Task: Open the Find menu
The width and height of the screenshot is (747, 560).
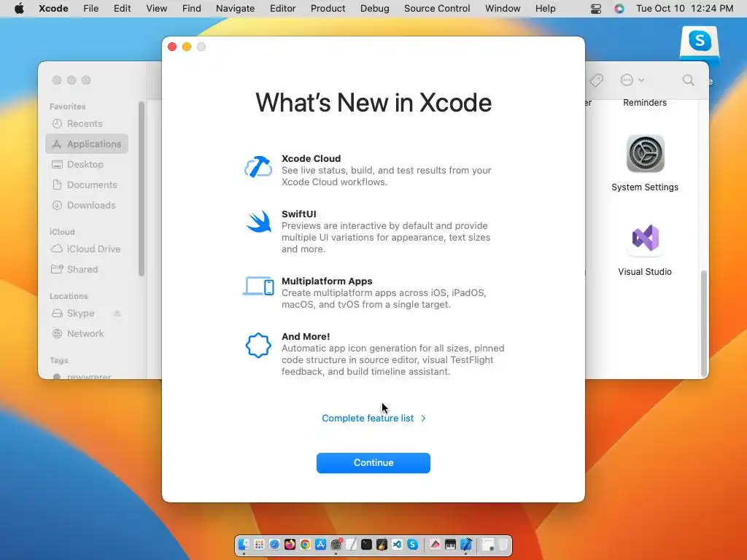Action: 192,9
